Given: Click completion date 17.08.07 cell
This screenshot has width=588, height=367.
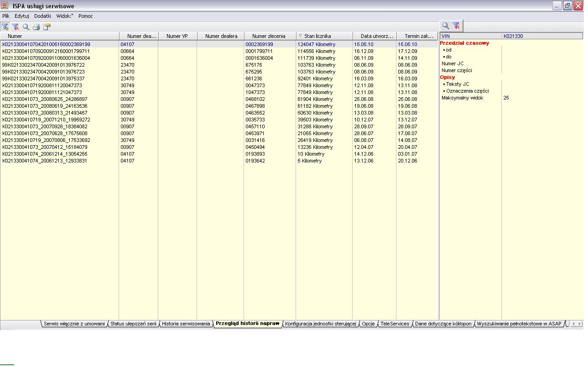Looking at the screenshot, I should tap(417, 133).
